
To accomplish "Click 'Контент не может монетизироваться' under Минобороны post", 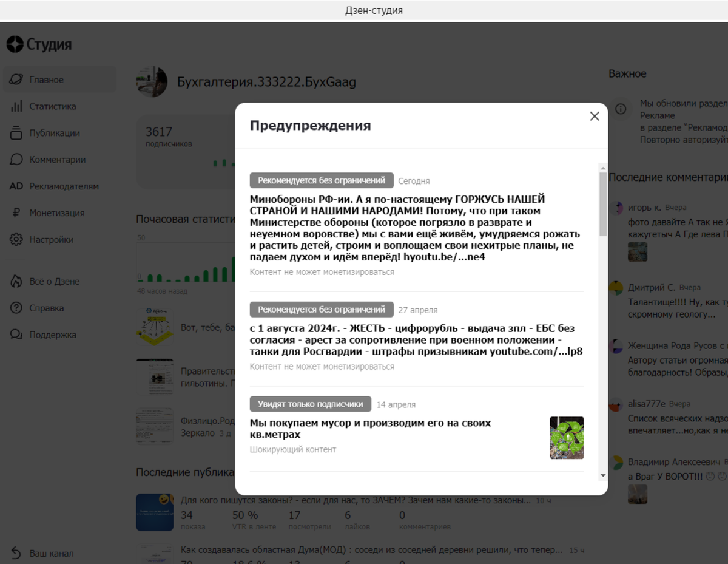I will coord(322,272).
